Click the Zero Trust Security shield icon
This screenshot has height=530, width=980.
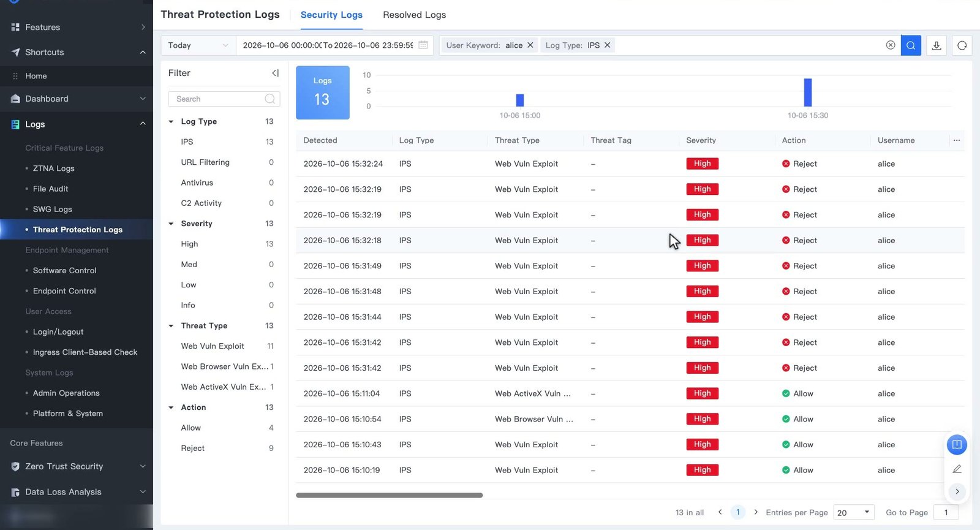click(15, 466)
